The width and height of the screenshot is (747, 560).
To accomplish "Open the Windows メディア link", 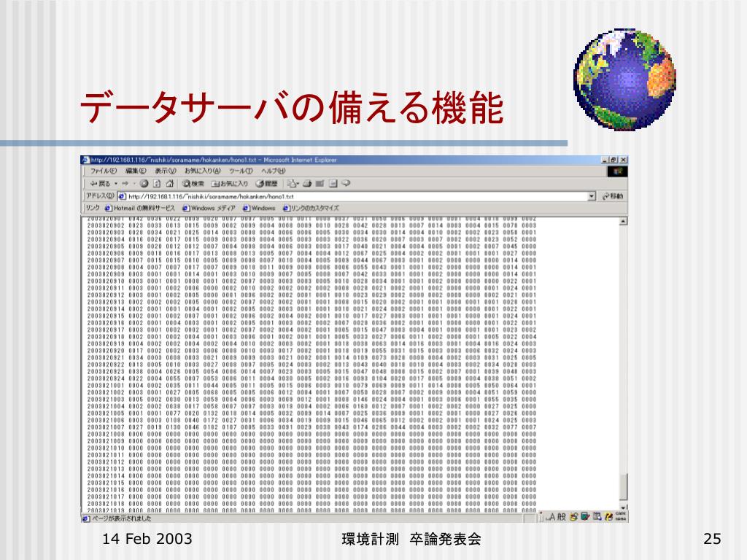I will pyautogui.click(x=209, y=208).
